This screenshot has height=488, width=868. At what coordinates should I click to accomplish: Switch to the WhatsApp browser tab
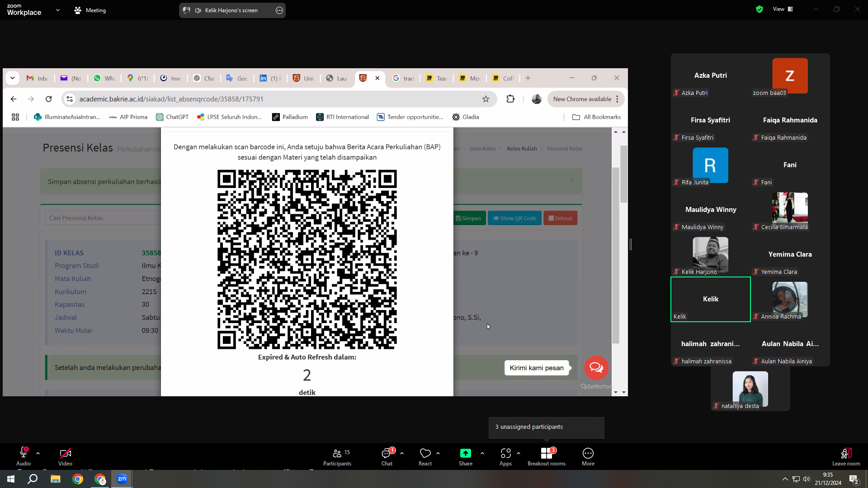click(x=104, y=78)
